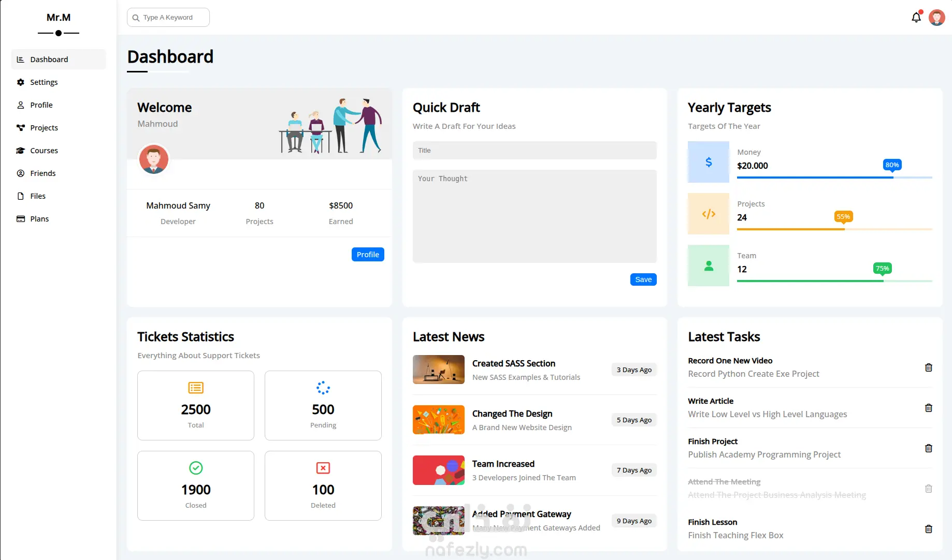
Task: Click the Money dollar sign icon
Action: (709, 162)
